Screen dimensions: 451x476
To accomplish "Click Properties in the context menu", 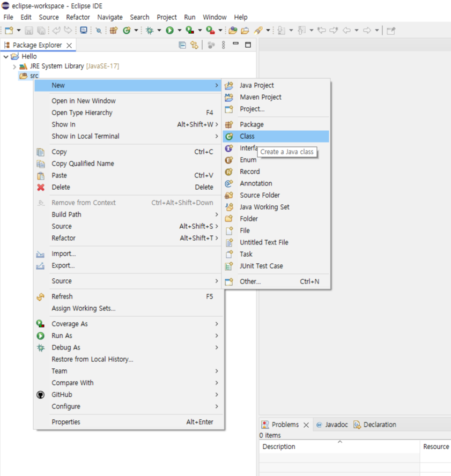I will 129,422.
